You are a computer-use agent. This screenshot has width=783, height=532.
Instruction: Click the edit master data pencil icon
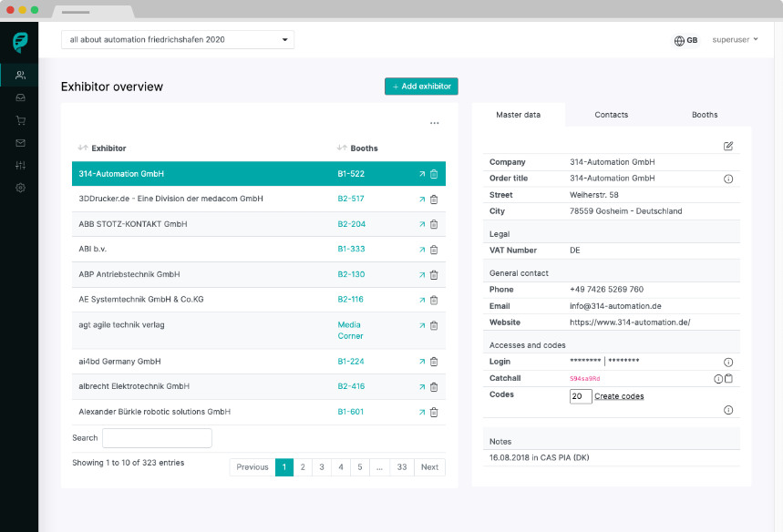tap(728, 146)
